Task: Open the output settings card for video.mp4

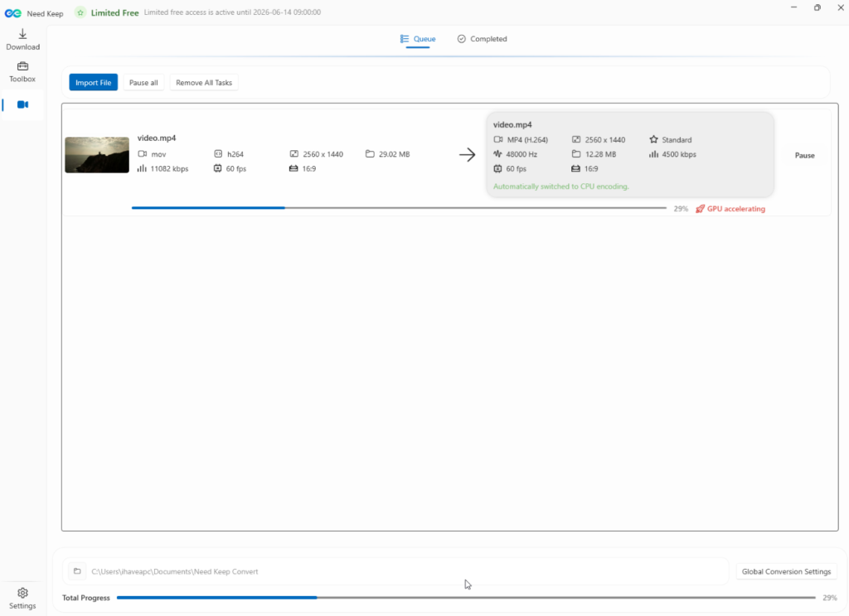Action: coord(630,155)
